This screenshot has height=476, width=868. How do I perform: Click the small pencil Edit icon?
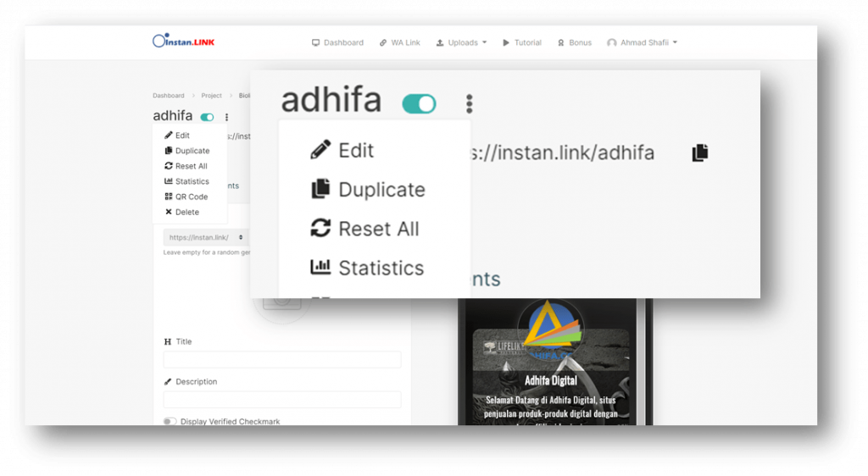pyautogui.click(x=169, y=135)
